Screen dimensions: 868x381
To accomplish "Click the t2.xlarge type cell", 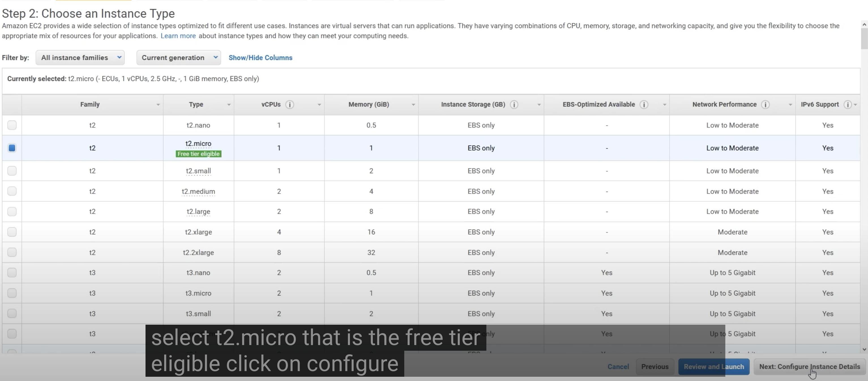I will coord(198,232).
